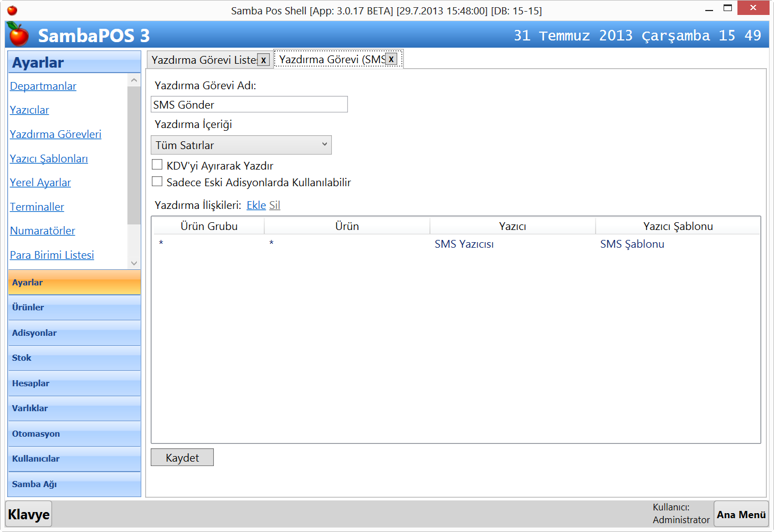Switch to Yazdırma Görevi Listesi tab
Image resolution: width=774 pixels, height=532 pixels.
[203, 60]
